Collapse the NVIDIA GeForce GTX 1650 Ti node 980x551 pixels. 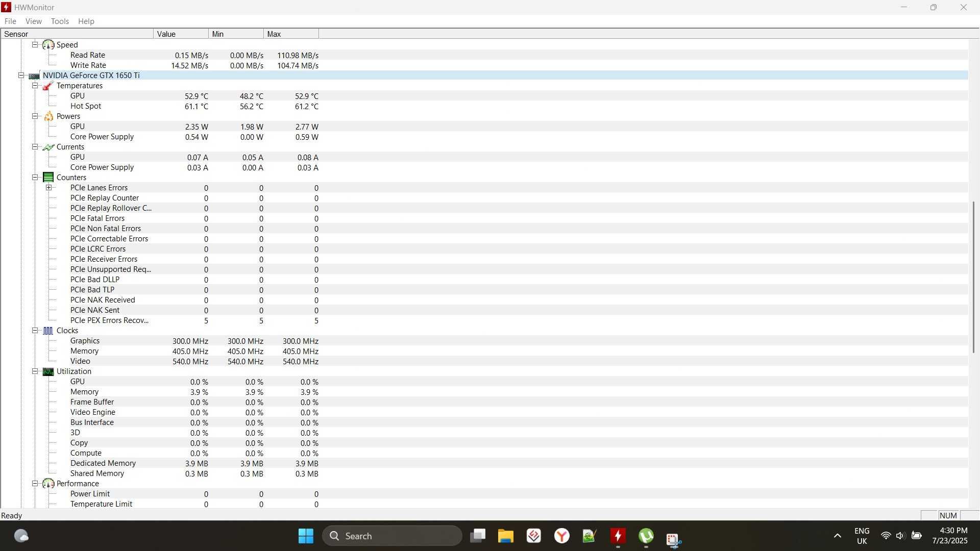pos(21,76)
